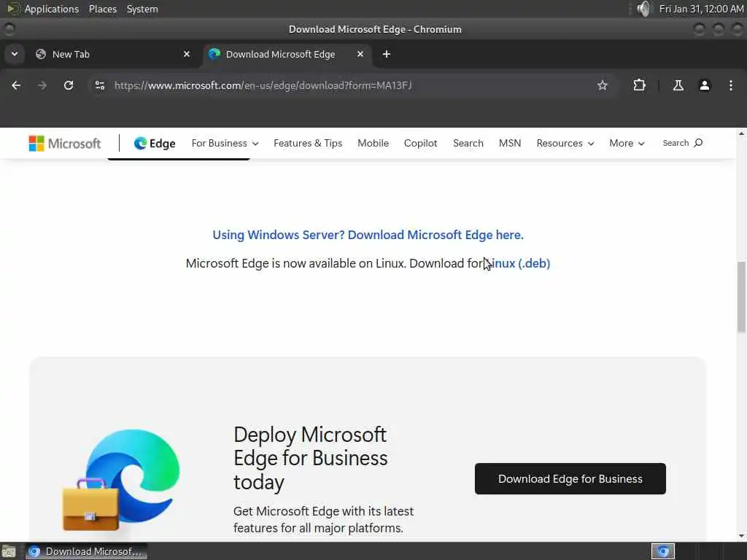Viewport: 747px width, 560px height.
Task: Expand the For Business dropdown
Action: point(225,144)
